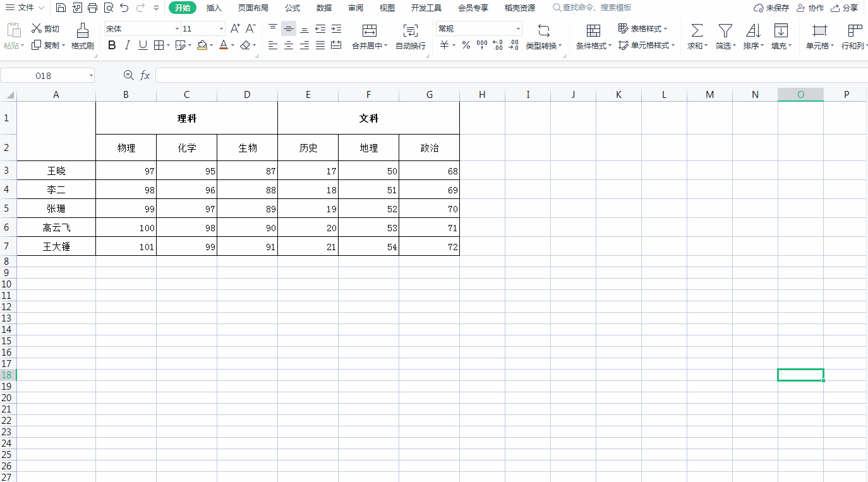Click the Unsaved (未保存) cloud status
The height and width of the screenshot is (482, 868).
(x=771, y=8)
